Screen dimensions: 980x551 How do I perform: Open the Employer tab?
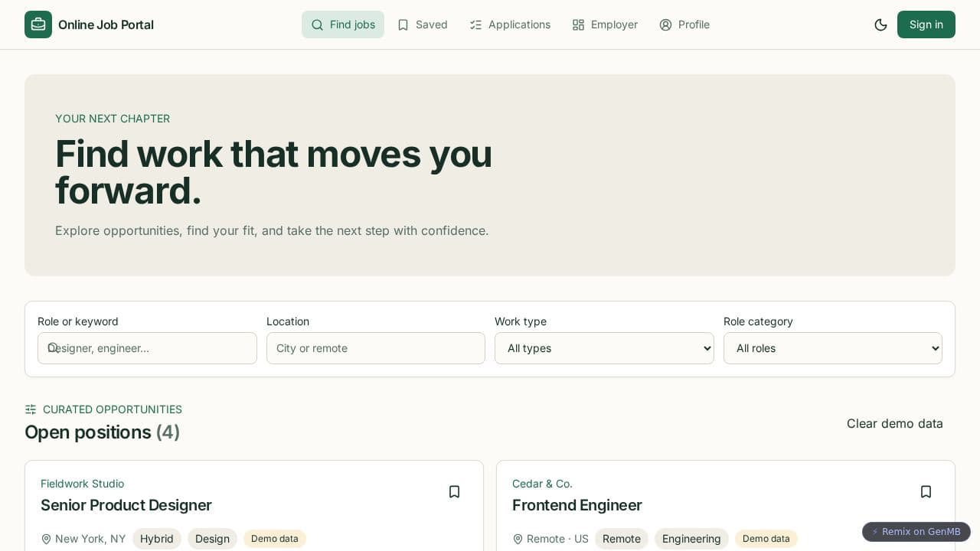[x=605, y=24]
